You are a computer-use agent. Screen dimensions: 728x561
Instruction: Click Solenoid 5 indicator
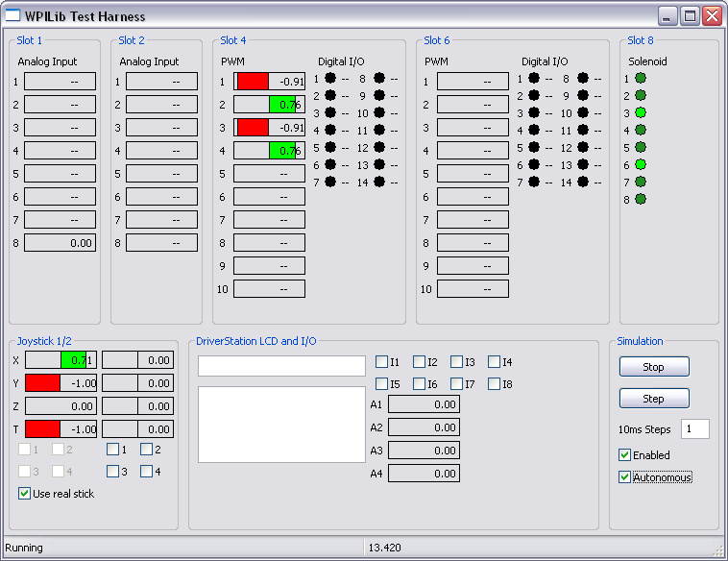[641, 147]
